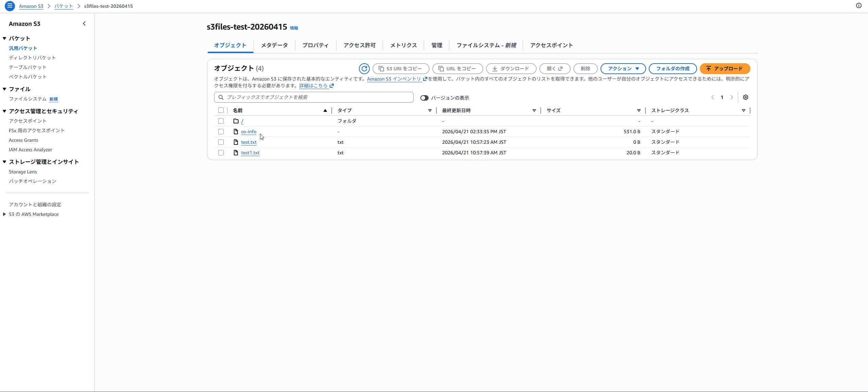Collapse the Amazon S3 sidebar arrow
Image resolution: width=868 pixels, height=392 pixels.
[84, 23]
